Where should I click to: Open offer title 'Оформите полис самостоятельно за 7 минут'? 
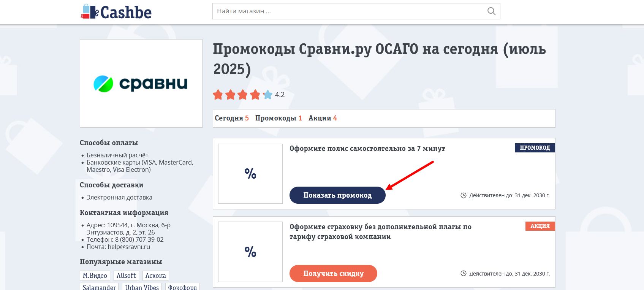[x=367, y=149]
